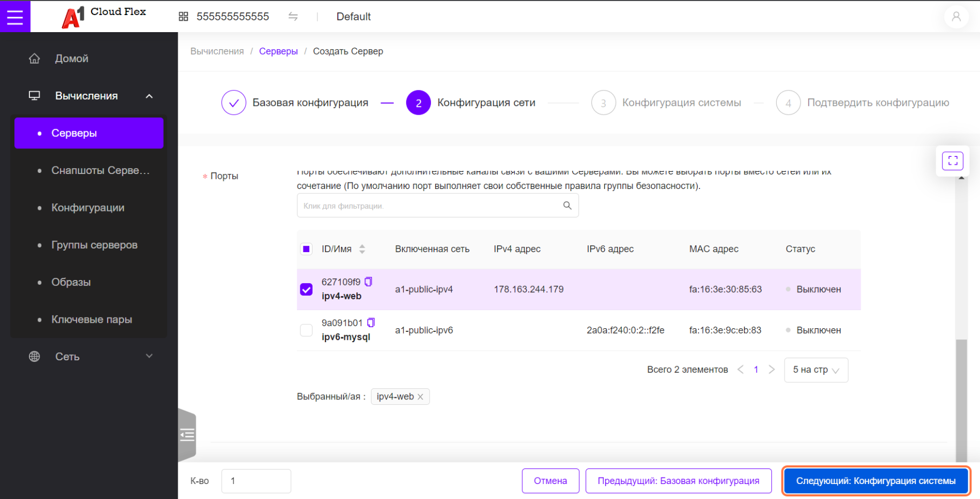Copy ID 9a091b01 with copy icon
Image resolution: width=980 pixels, height=499 pixels.
(x=371, y=322)
